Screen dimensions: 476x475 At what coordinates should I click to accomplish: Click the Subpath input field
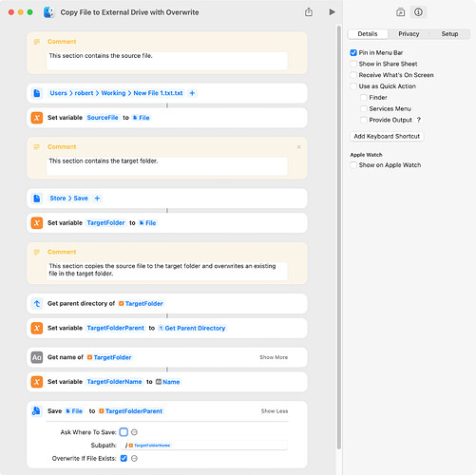point(205,446)
